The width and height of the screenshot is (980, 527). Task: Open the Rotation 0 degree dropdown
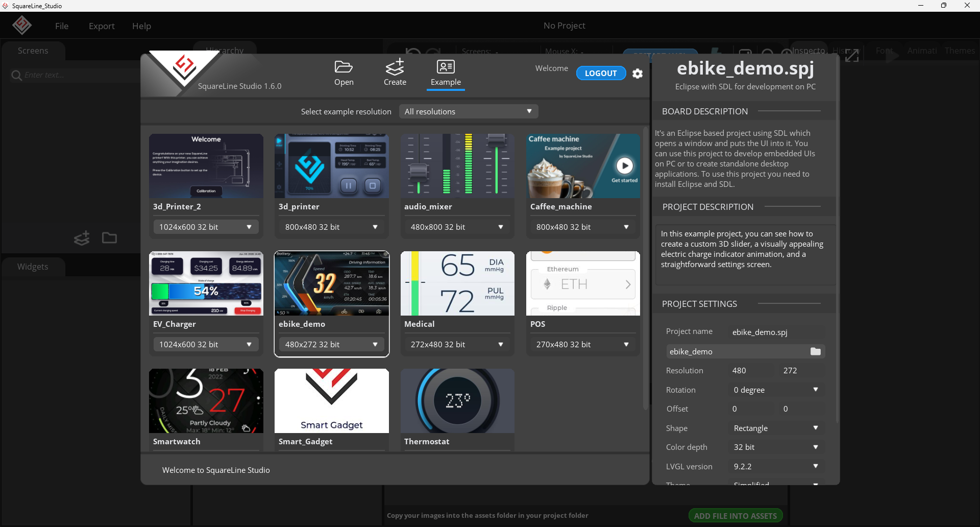click(777, 390)
